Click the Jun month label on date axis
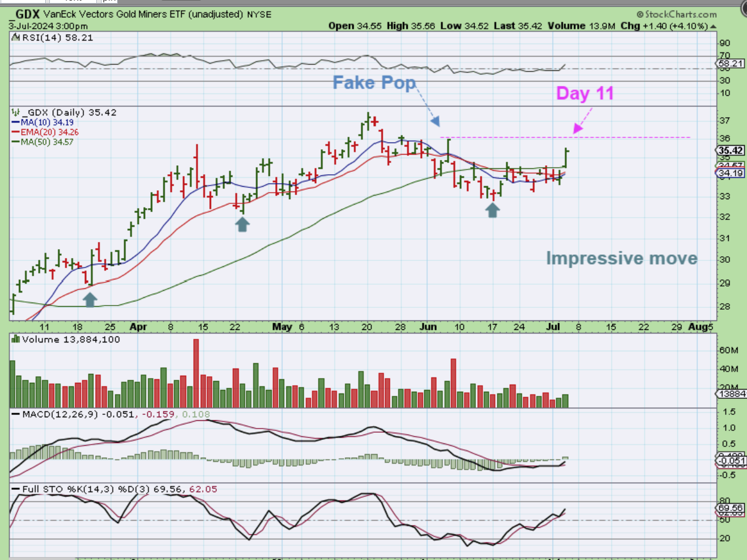 point(427,326)
